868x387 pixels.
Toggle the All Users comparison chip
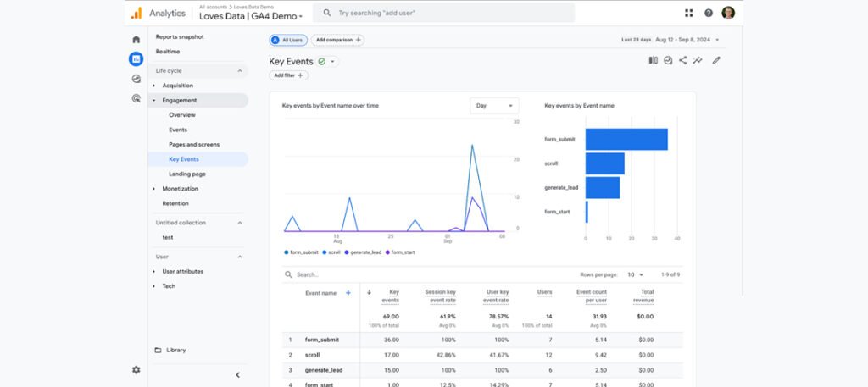tap(288, 40)
